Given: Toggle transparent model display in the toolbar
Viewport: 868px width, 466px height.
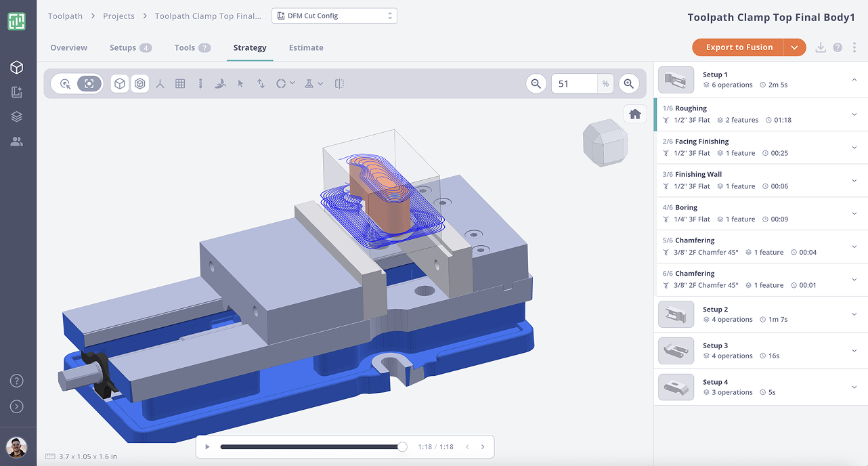Looking at the screenshot, I should pos(139,83).
